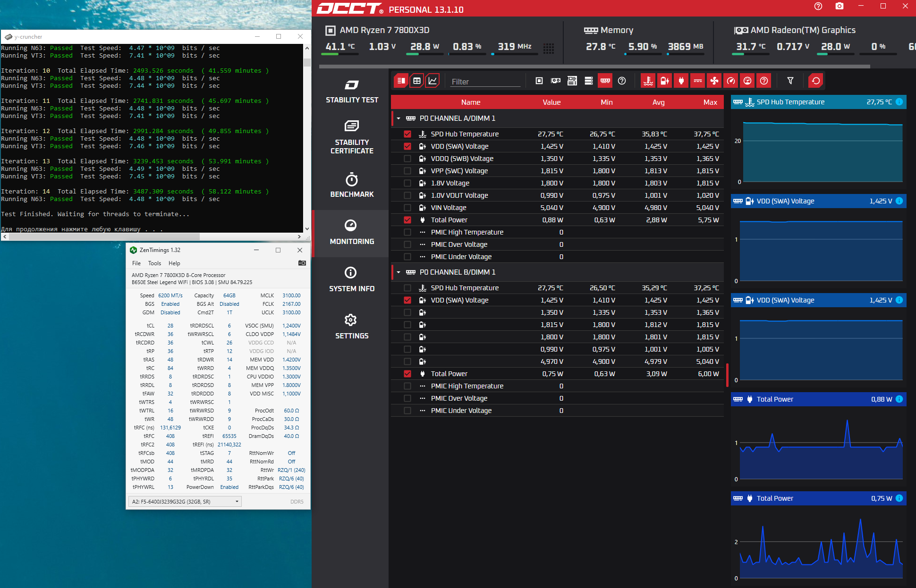
Task: Toggle the voltage sensor type filter
Action: coord(665,81)
